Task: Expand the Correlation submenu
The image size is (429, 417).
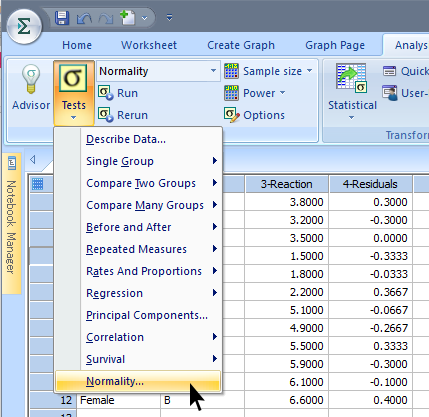Action: [x=138, y=337]
